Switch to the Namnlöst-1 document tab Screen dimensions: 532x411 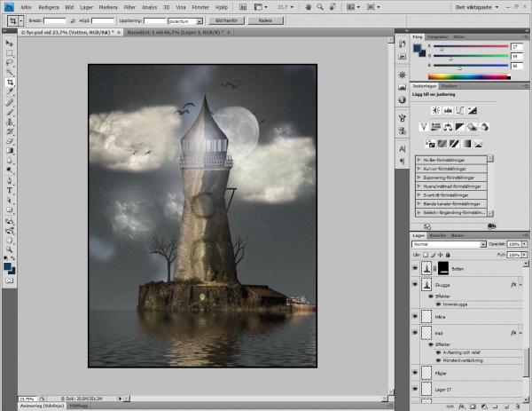coord(175,32)
